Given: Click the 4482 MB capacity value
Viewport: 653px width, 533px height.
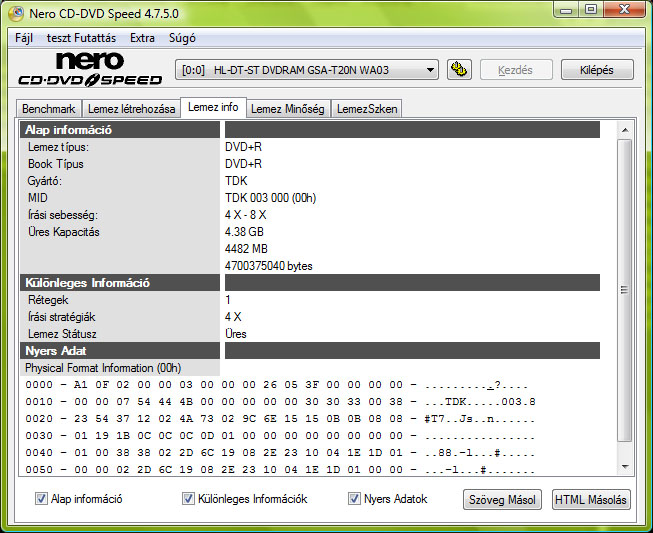Looking at the screenshot, I should [246, 249].
